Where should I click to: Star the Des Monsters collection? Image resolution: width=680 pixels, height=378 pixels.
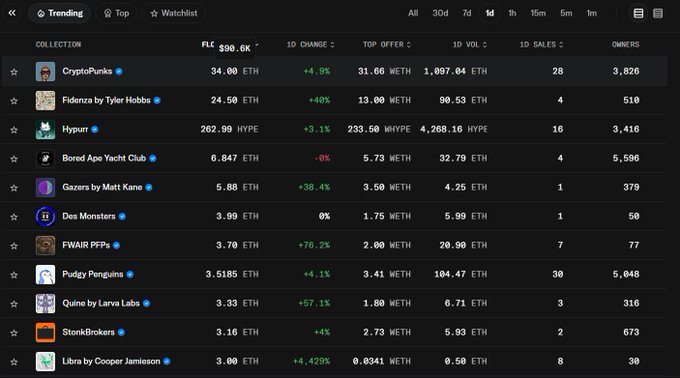14,217
